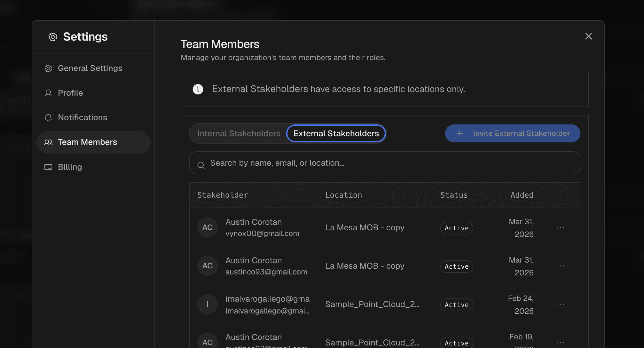Go to Notifications settings
The height and width of the screenshot is (348, 644).
82,118
